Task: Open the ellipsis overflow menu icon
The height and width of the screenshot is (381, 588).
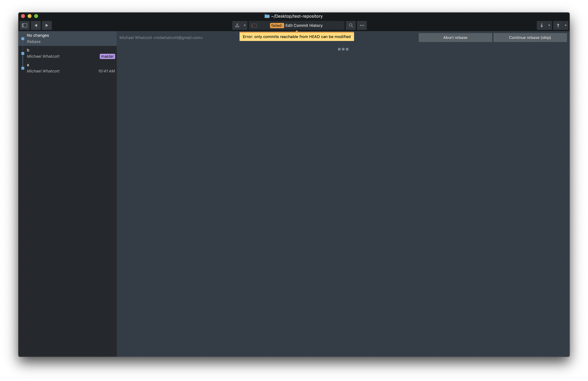Action: pyautogui.click(x=362, y=25)
